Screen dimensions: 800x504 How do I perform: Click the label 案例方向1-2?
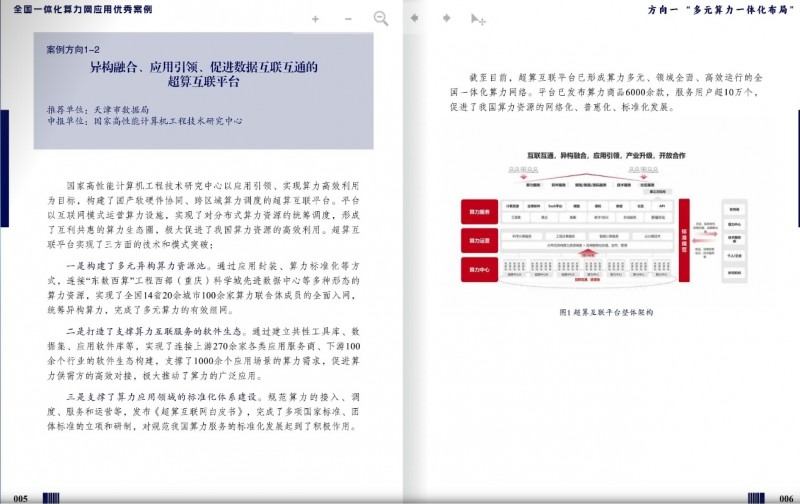[x=73, y=49]
